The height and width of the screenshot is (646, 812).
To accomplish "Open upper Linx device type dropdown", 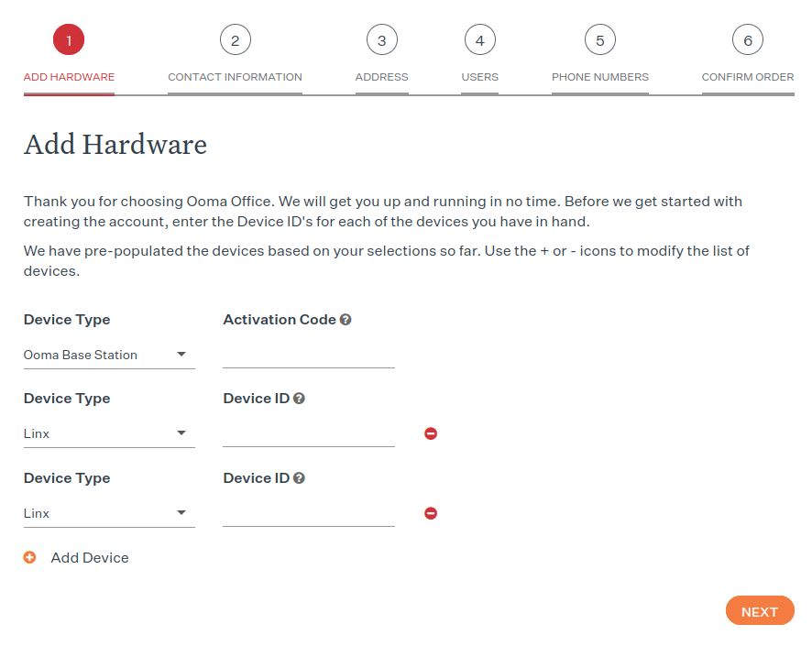I will [109, 433].
